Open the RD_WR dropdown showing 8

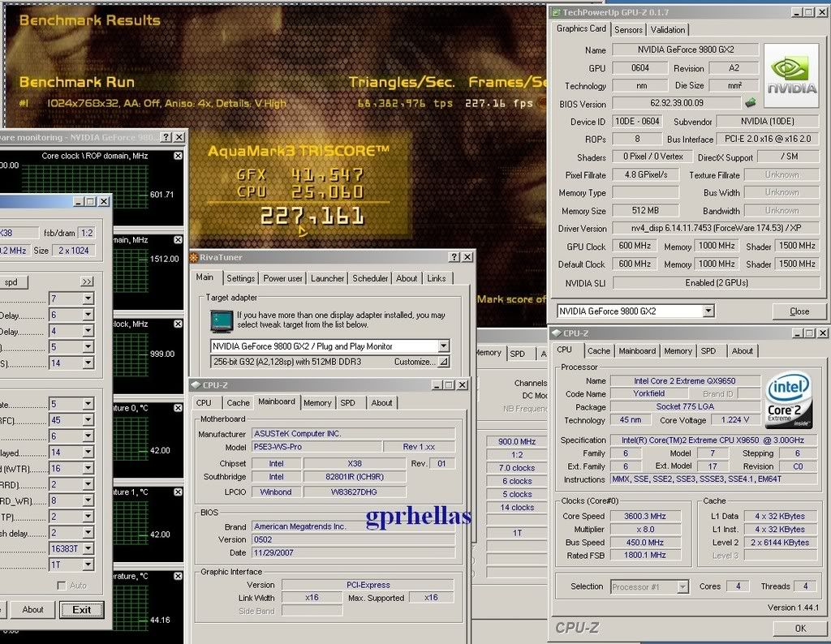tap(88, 500)
